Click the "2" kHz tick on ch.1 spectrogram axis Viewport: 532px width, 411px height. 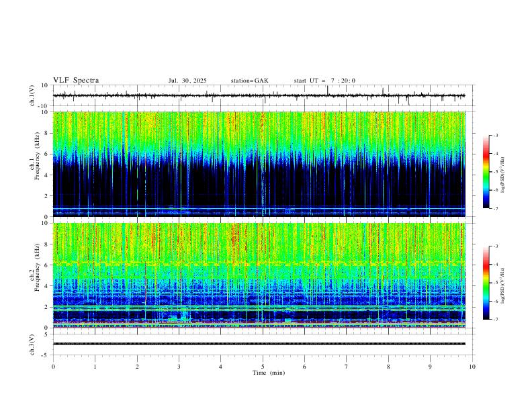click(46, 196)
